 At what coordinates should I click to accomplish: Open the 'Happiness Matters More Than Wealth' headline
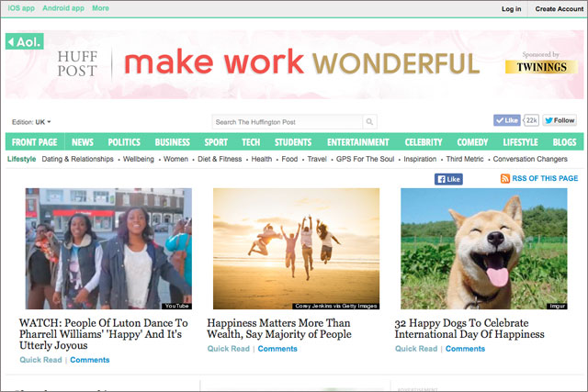(279, 329)
